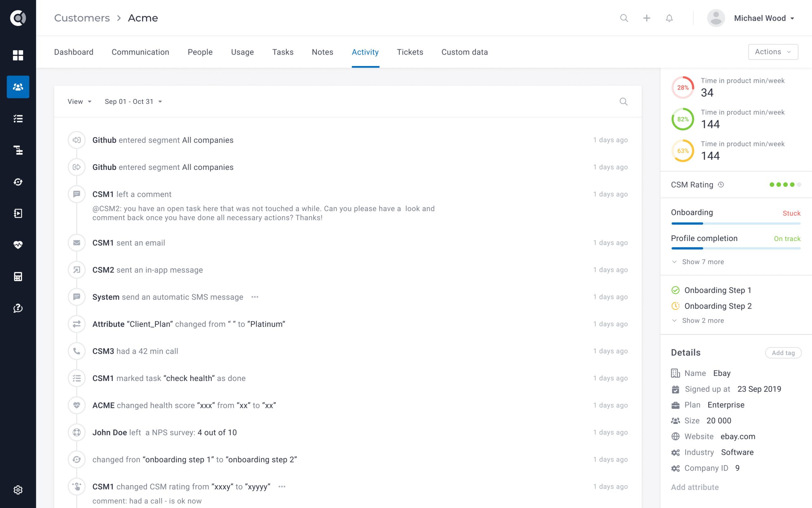Screen dimensions: 812x508
Task: Open the Michael Wood user menu
Action: coord(764,18)
